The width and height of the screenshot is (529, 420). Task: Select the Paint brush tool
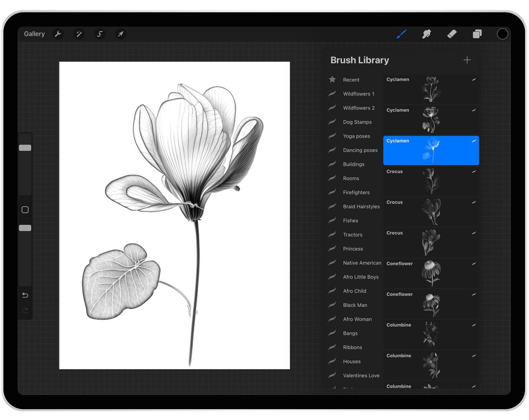[401, 34]
